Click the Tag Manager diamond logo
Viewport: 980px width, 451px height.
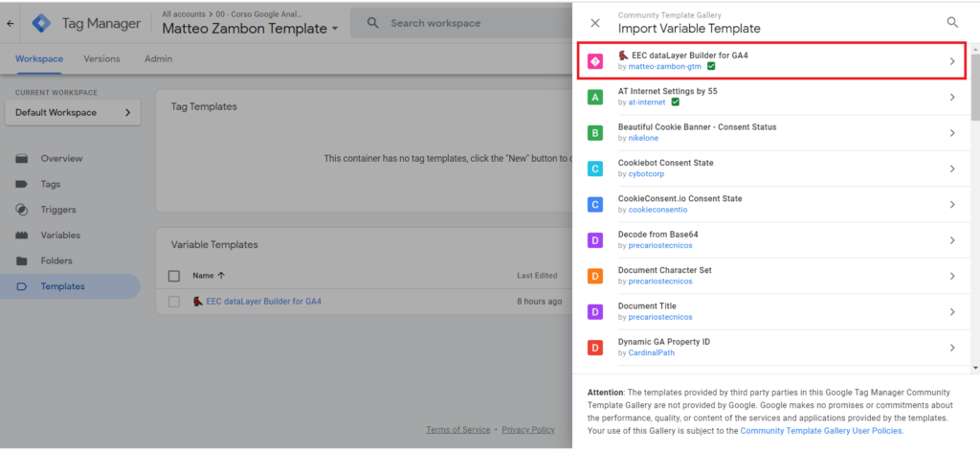click(42, 24)
